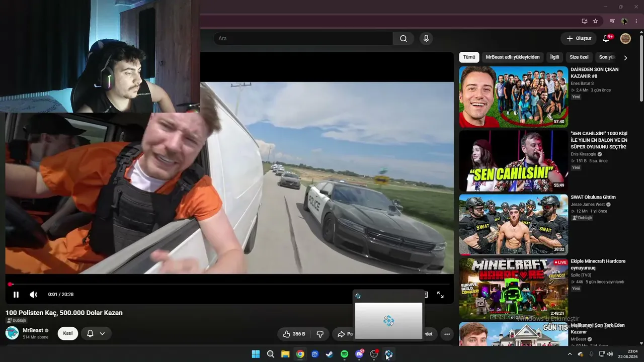The image size is (644, 362).
Task: Click the install app icon in address bar
Action: (584, 21)
